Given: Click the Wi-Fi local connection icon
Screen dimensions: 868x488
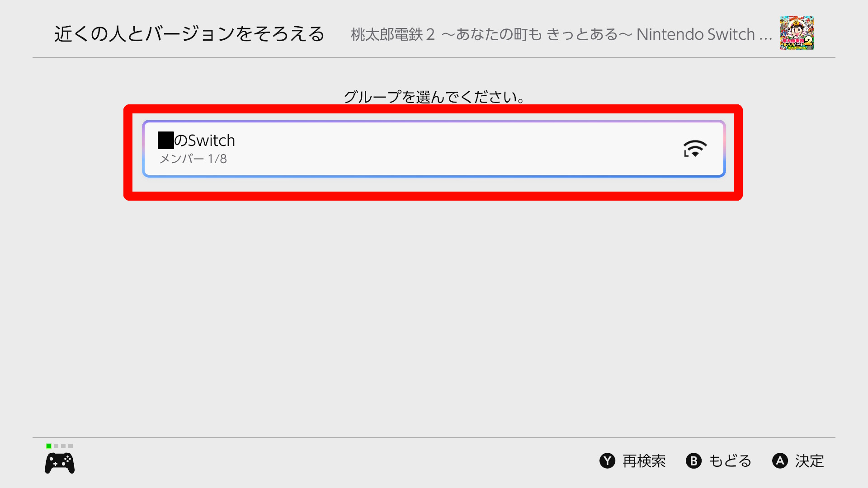Looking at the screenshot, I should (695, 149).
